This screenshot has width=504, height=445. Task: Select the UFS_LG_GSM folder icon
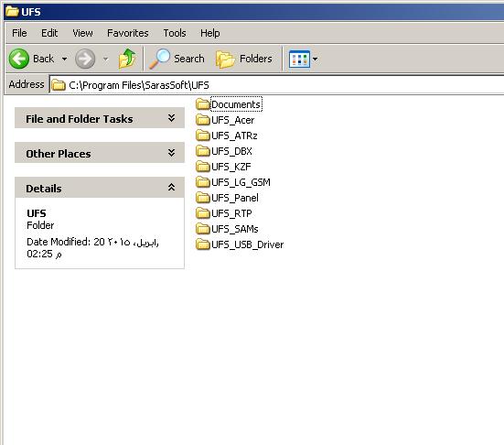pyautogui.click(x=203, y=182)
